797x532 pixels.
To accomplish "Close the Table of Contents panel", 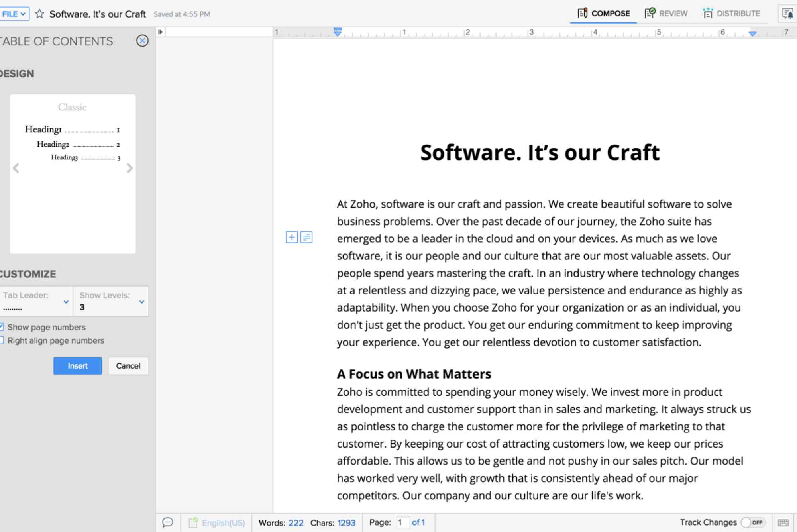I will 143,41.
